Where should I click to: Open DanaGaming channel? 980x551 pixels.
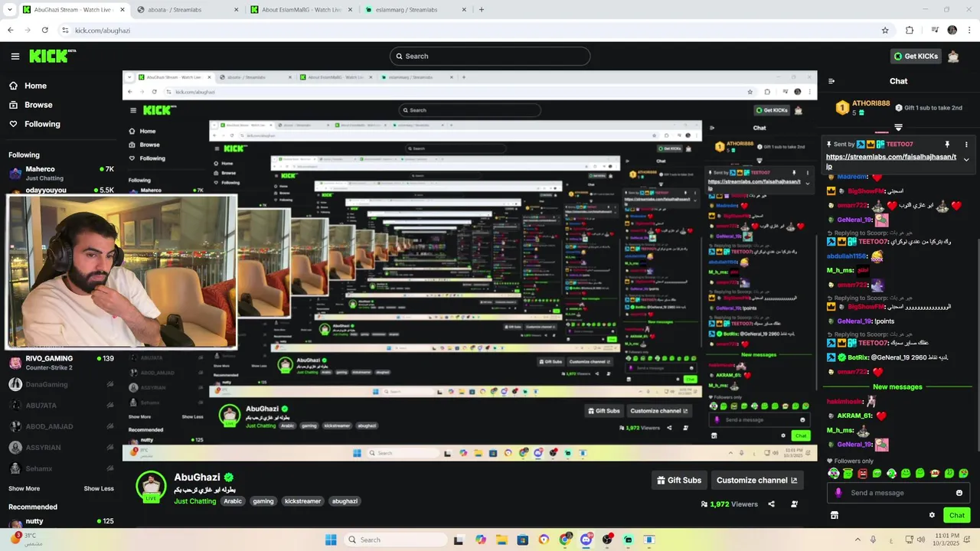61,385
